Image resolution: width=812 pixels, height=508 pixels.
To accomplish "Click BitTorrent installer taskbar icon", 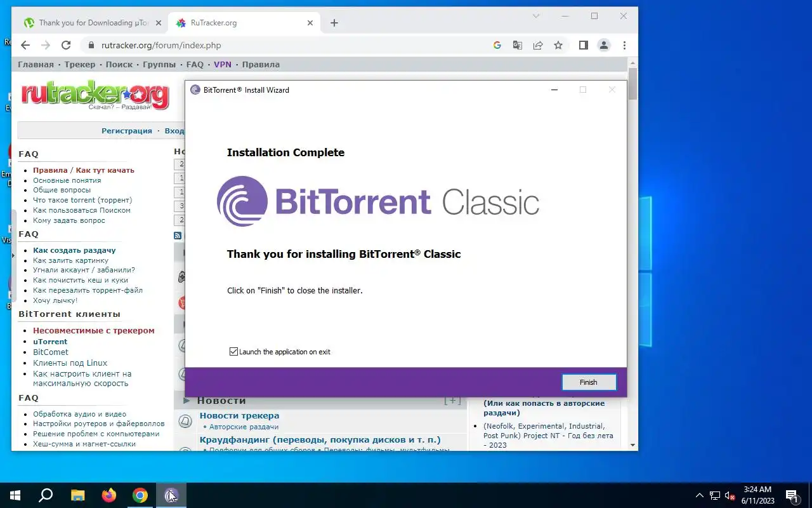I will pos(171,495).
